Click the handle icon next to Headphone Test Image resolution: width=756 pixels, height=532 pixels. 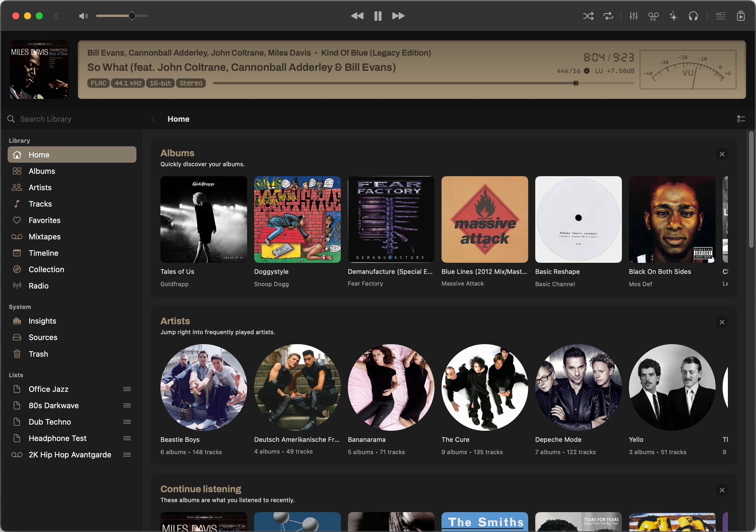click(127, 439)
